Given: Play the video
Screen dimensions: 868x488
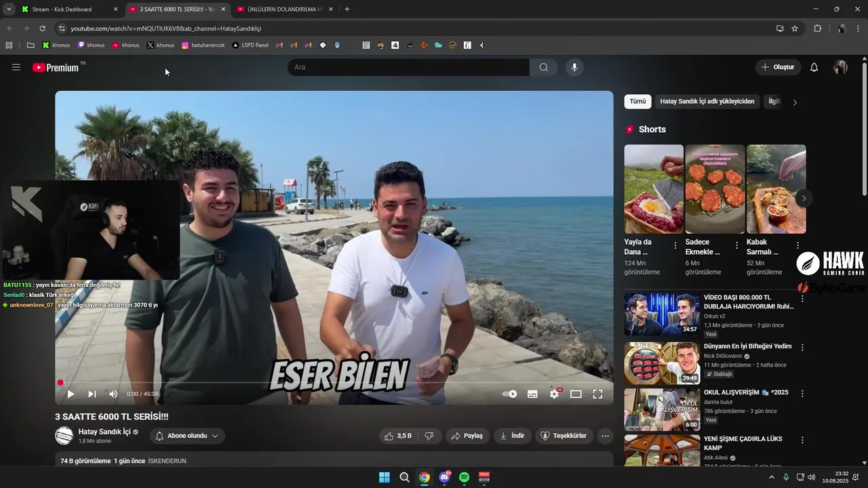Looking at the screenshot, I should (x=71, y=394).
